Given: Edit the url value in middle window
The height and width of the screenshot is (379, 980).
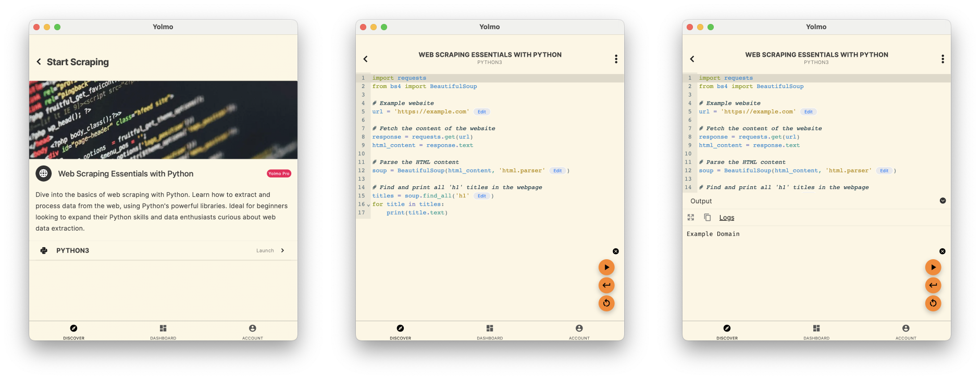Looking at the screenshot, I should click(481, 112).
